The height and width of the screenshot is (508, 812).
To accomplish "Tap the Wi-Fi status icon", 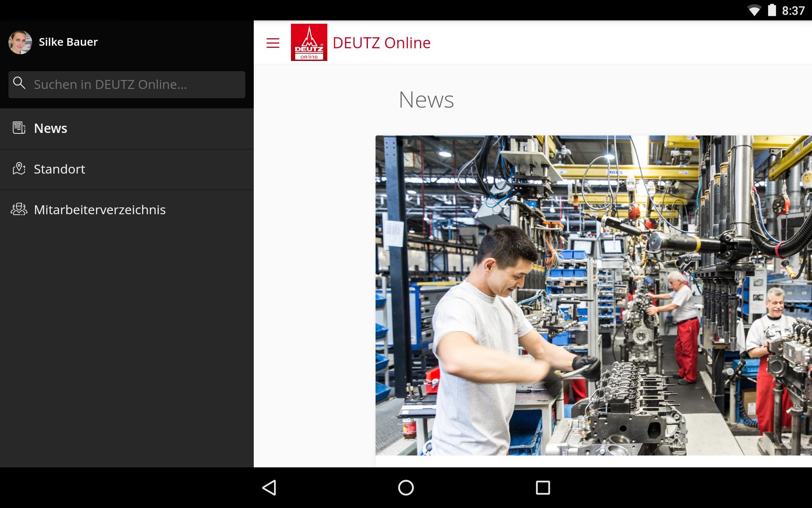I will (x=754, y=11).
